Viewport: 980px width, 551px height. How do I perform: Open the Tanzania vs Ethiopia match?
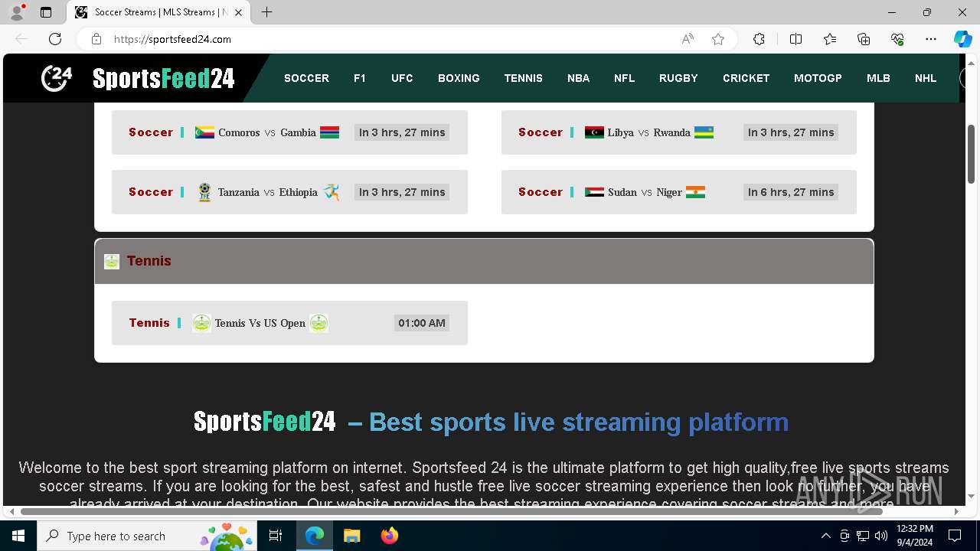pos(289,192)
